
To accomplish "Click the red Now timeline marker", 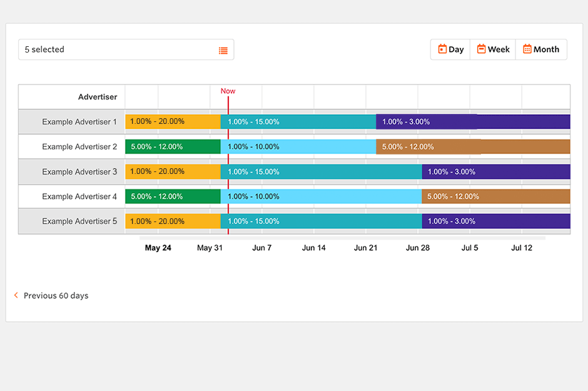I will pos(228,91).
